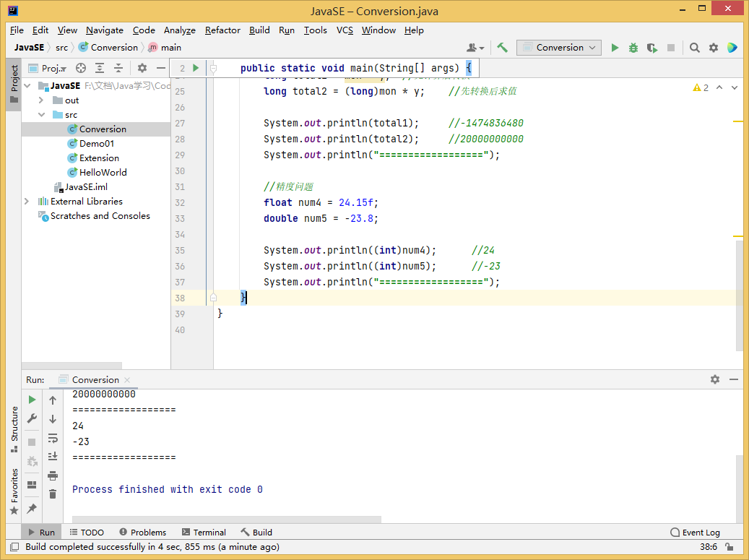749x560 pixels.
Task: Click the editor vertical scrollbar
Action: click(739, 295)
